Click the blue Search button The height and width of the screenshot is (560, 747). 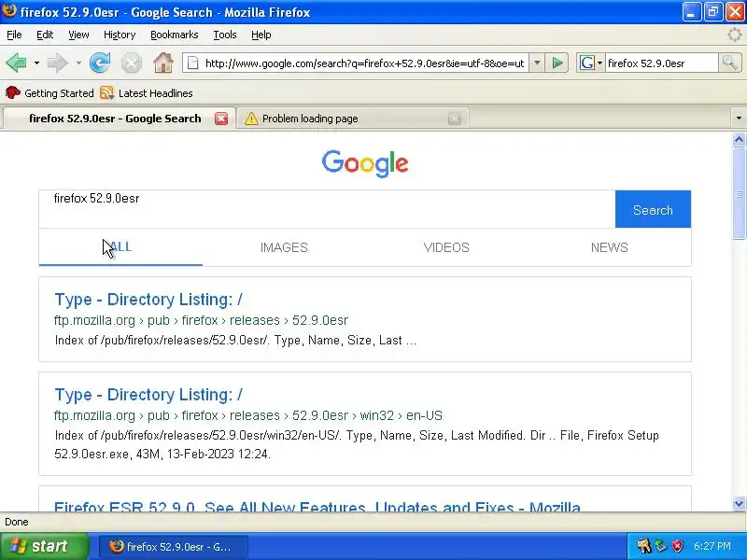tap(653, 209)
